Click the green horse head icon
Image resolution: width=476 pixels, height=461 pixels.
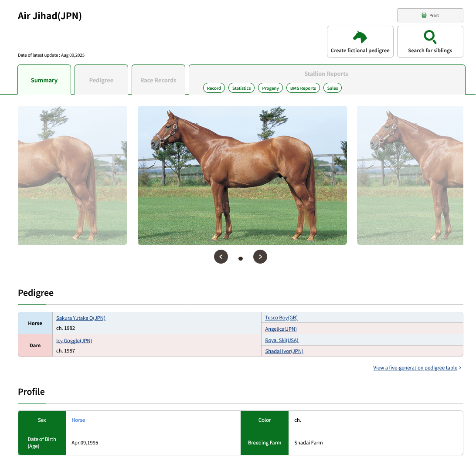point(360,37)
